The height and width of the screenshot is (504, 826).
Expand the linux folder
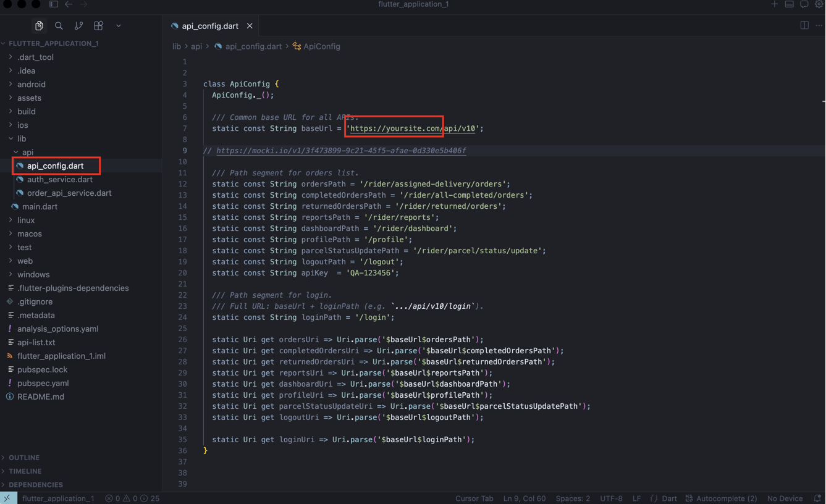(x=26, y=220)
